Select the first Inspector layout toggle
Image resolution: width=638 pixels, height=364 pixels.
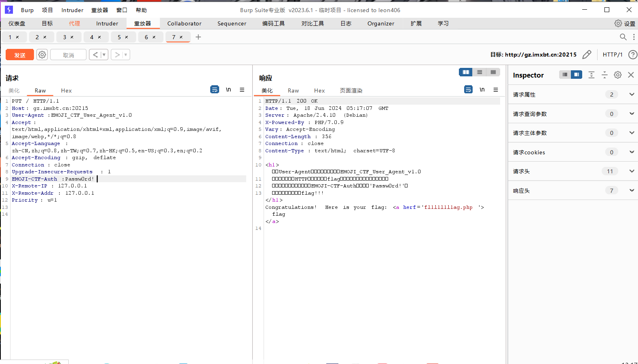point(565,75)
